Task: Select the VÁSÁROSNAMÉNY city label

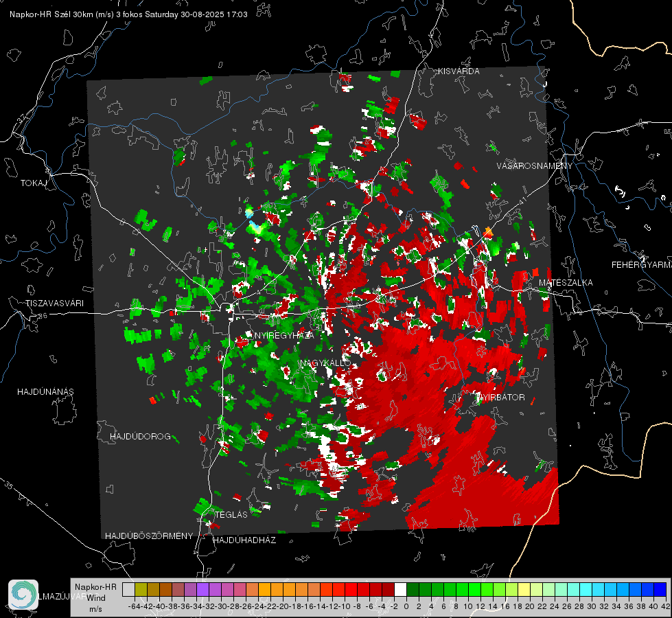Action: tap(535, 166)
